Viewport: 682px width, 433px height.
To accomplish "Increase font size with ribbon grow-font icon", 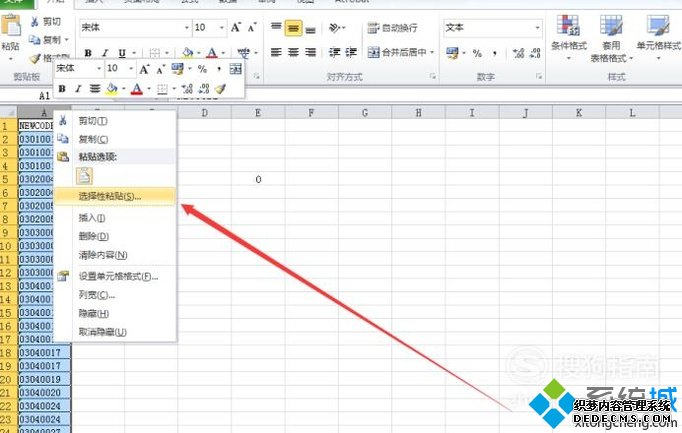I will [x=236, y=28].
